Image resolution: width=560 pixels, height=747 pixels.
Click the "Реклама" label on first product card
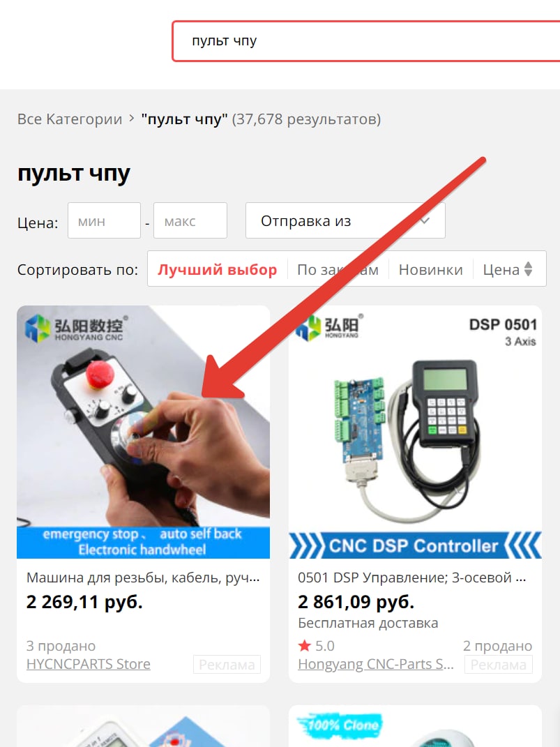[x=227, y=665]
